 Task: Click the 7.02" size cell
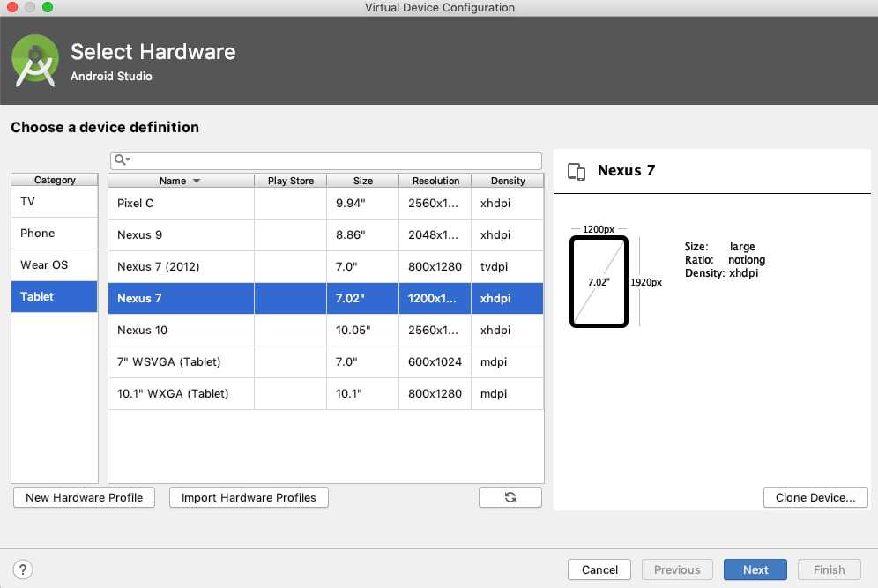click(x=363, y=299)
